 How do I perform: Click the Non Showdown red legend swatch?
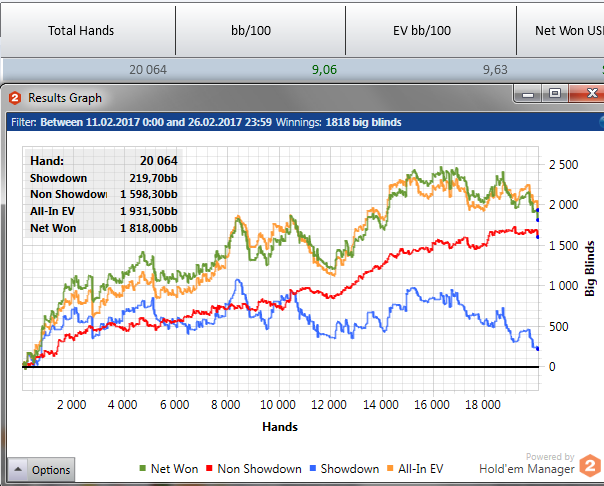pos(209,468)
